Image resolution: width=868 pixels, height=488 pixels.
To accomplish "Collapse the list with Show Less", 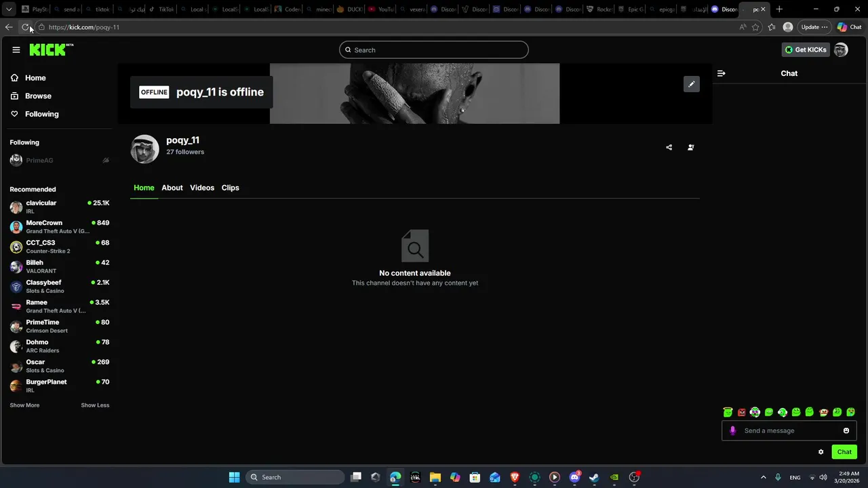I will pos(95,405).
